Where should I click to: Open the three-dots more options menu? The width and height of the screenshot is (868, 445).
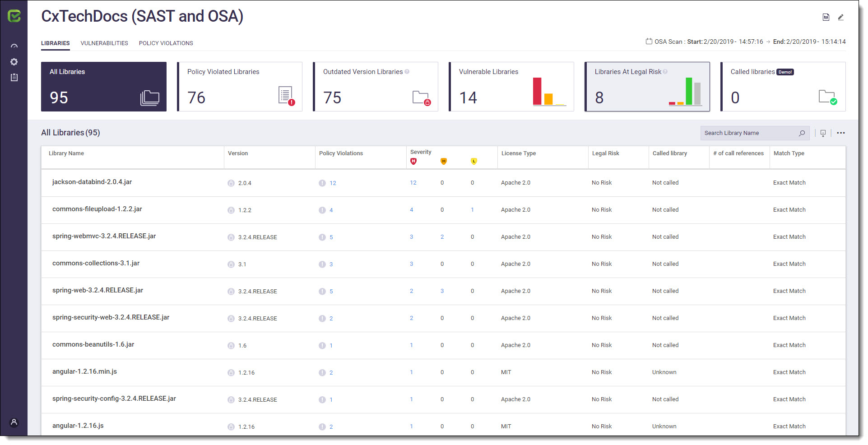coord(840,133)
